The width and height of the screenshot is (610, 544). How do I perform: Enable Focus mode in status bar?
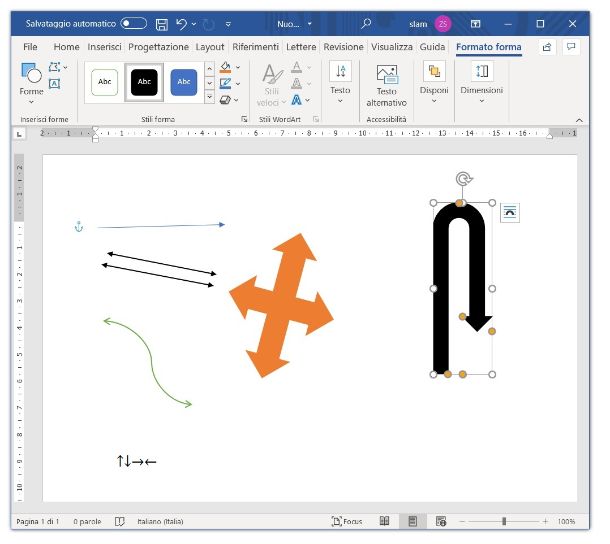[x=346, y=521]
